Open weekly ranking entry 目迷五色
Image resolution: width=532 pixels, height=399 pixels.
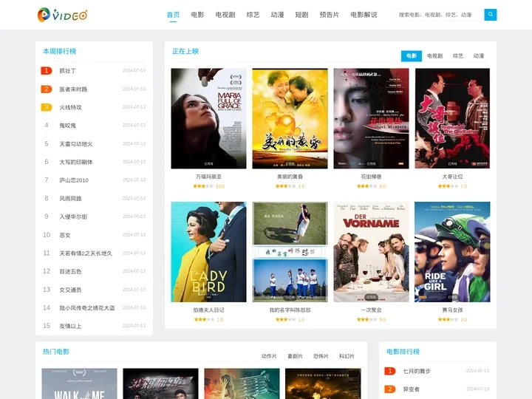[71, 271]
